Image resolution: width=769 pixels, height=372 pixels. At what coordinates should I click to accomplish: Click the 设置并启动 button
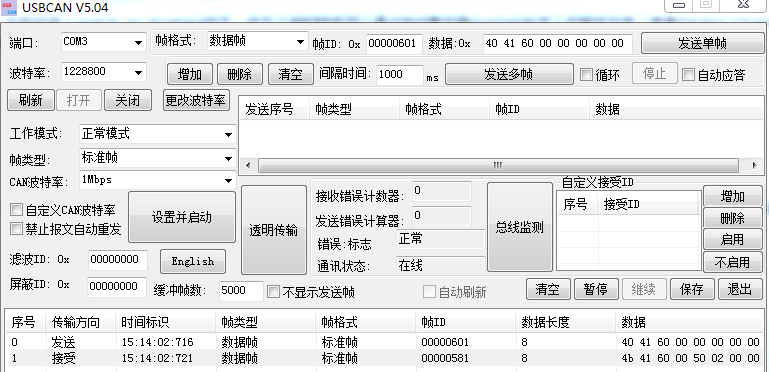click(182, 217)
